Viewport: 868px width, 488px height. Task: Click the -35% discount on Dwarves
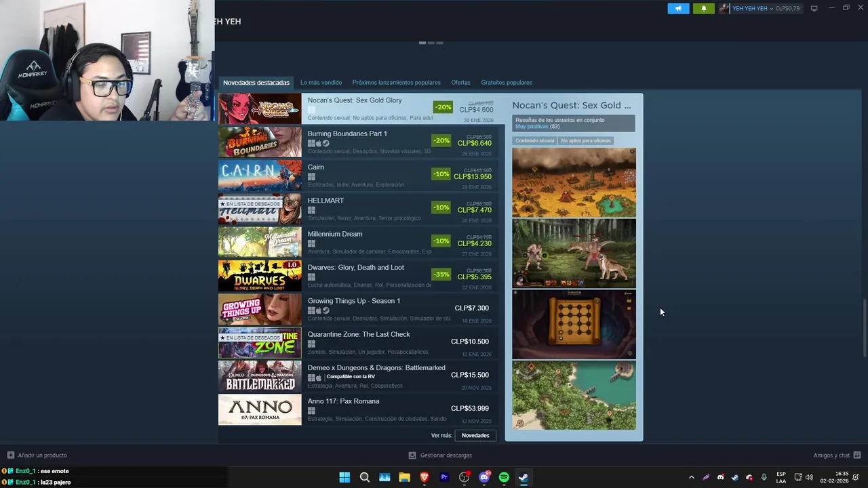point(441,274)
